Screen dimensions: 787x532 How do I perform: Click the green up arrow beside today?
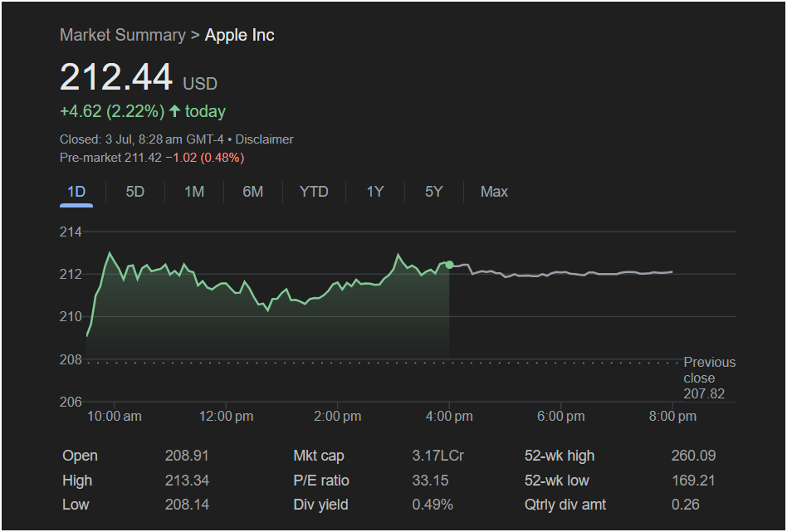coord(174,111)
